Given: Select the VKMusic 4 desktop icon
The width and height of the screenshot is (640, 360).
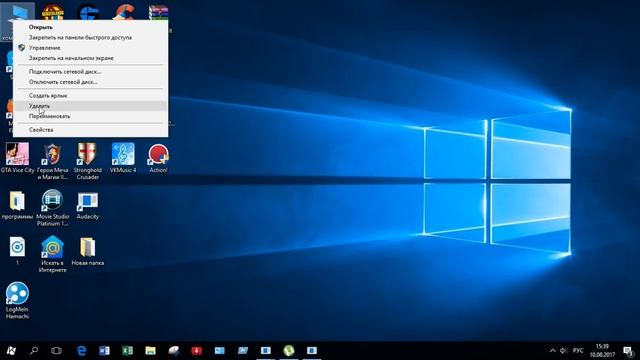Looking at the screenshot, I should [x=123, y=158].
